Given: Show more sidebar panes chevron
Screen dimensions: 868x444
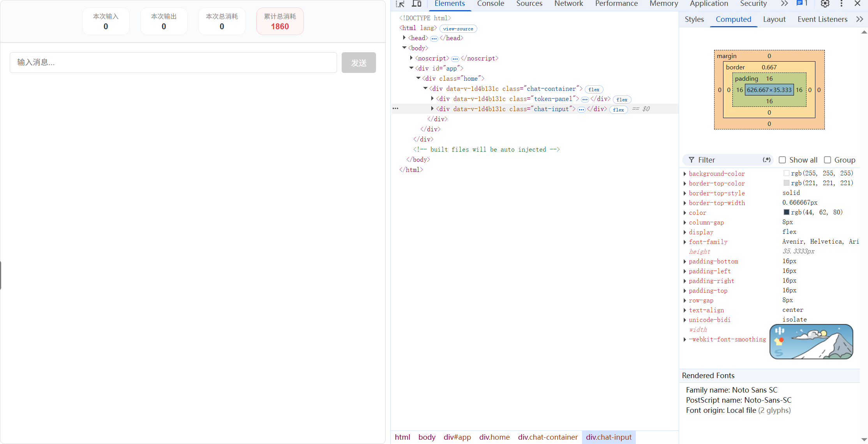Looking at the screenshot, I should click(x=859, y=19).
